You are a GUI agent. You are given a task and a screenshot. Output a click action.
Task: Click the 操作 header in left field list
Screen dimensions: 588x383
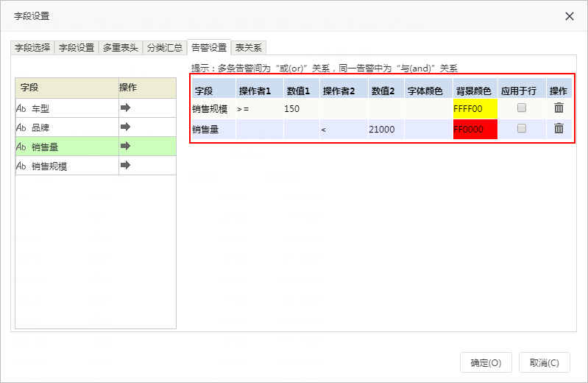(147, 88)
